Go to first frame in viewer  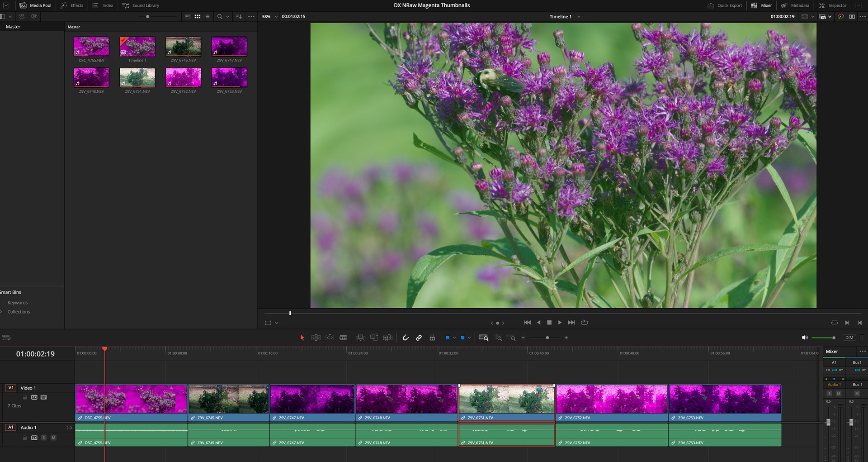pyautogui.click(x=527, y=322)
